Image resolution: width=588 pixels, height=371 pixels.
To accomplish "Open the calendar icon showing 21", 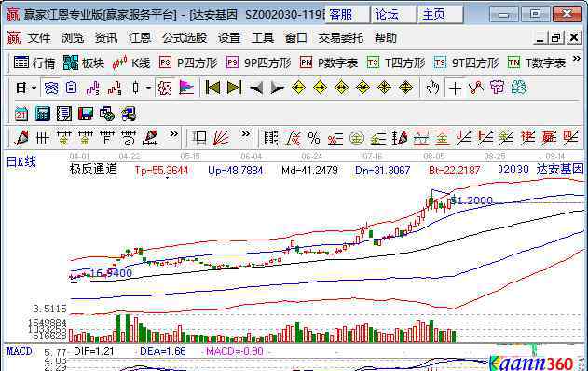I will (21, 114).
